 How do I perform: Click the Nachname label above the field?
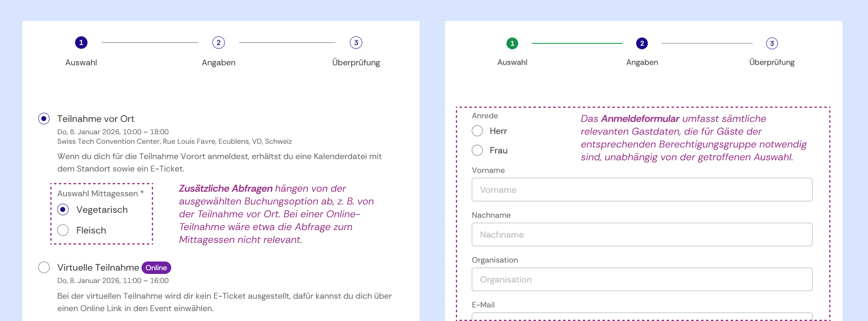point(491,215)
